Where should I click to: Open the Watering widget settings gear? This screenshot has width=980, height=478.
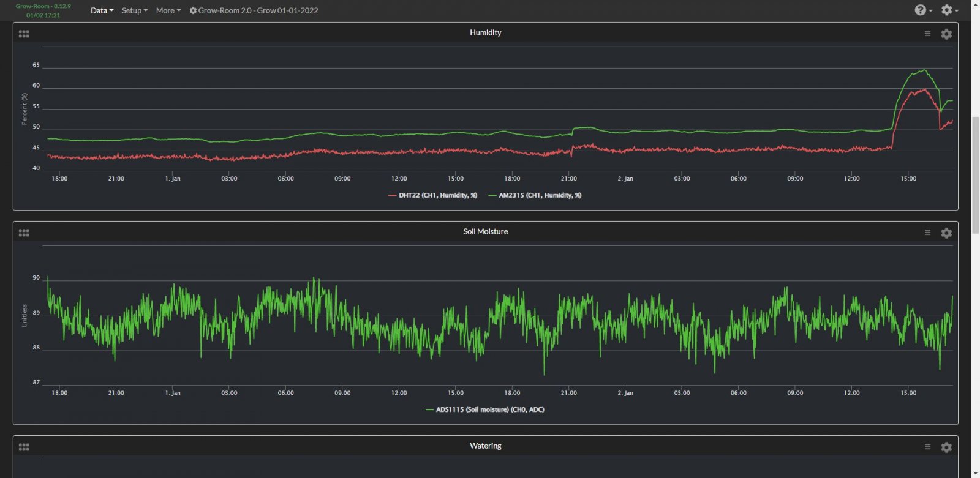coord(946,447)
